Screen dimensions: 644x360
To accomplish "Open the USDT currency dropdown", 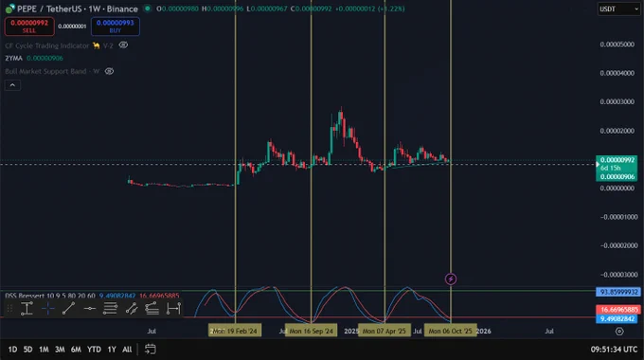I will (x=618, y=9).
